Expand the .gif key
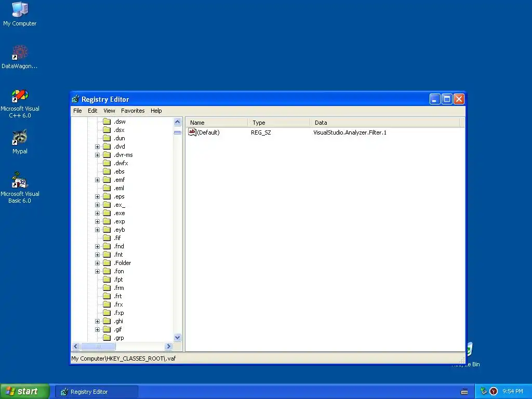 click(x=97, y=329)
